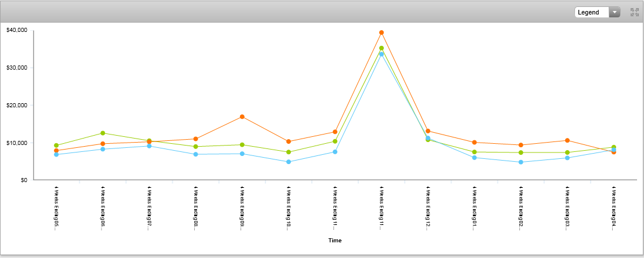
Task: Click the 4 Weeks Ending 12 axis label
Action: click(428, 209)
